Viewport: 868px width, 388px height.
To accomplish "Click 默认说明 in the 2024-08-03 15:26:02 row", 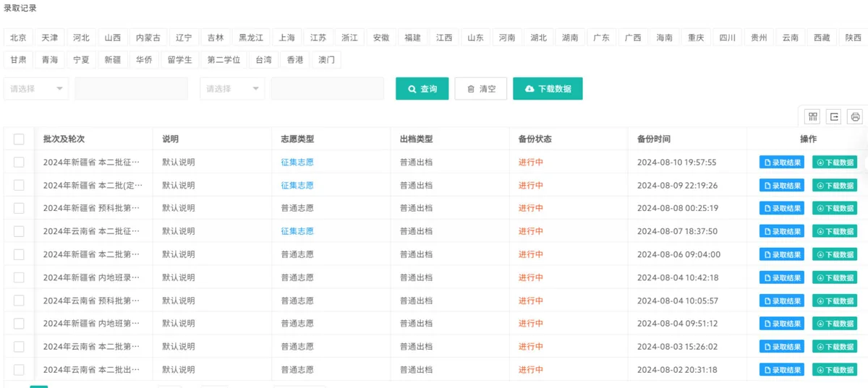I will pos(178,347).
